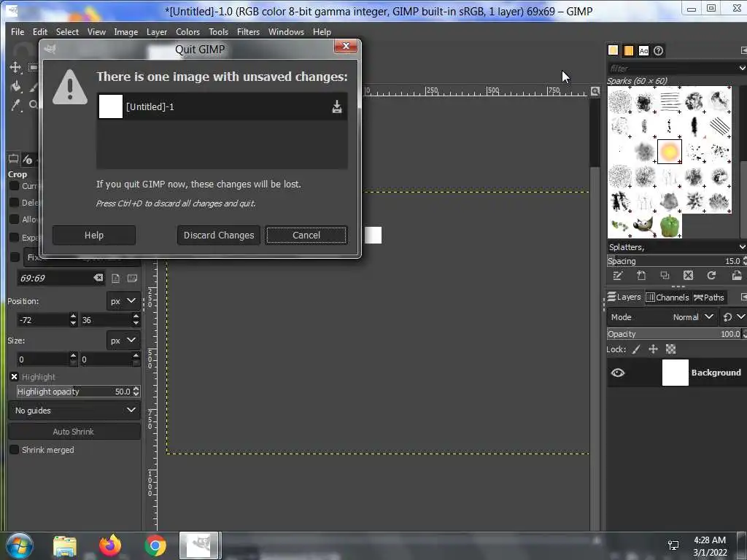Clear the 69:69 aspect ratio field

tap(98, 278)
